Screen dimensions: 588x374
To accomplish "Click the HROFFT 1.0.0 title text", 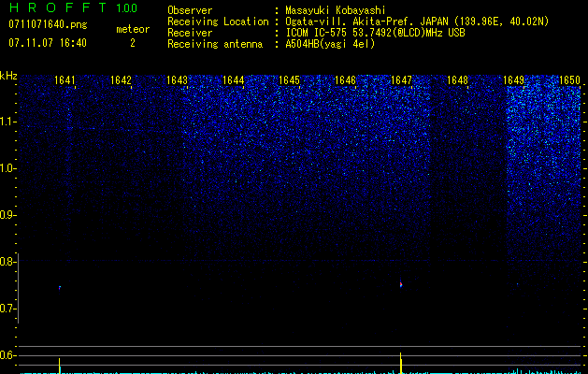I will tap(73, 7).
